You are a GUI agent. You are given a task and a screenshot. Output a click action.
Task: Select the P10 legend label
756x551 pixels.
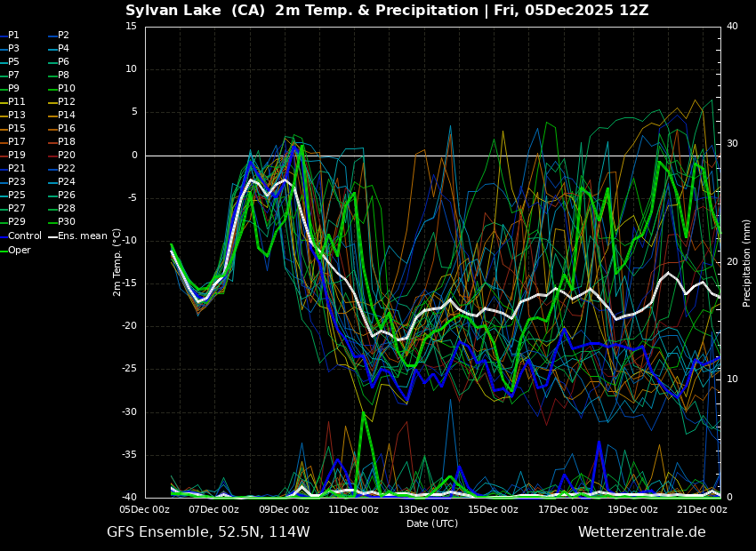pyautogui.click(x=67, y=89)
